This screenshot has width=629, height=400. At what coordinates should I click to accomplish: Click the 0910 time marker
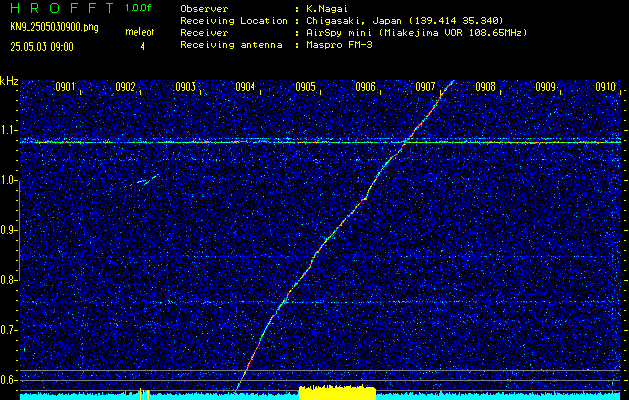click(x=605, y=87)
